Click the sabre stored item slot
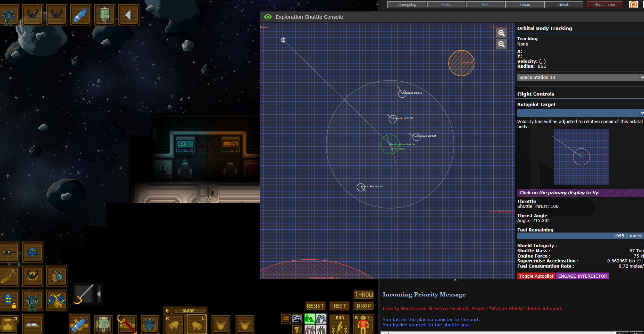This screenshot has width=644, height=334. (84, 294)
